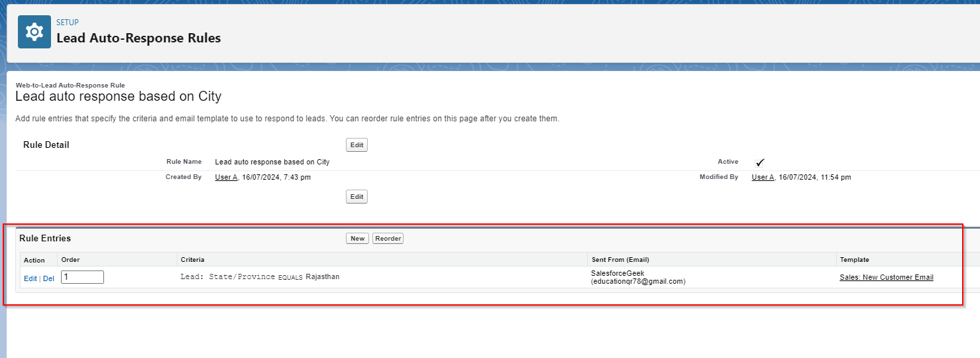Delete the Rajasthan rule entry via Del

(48, 278)
